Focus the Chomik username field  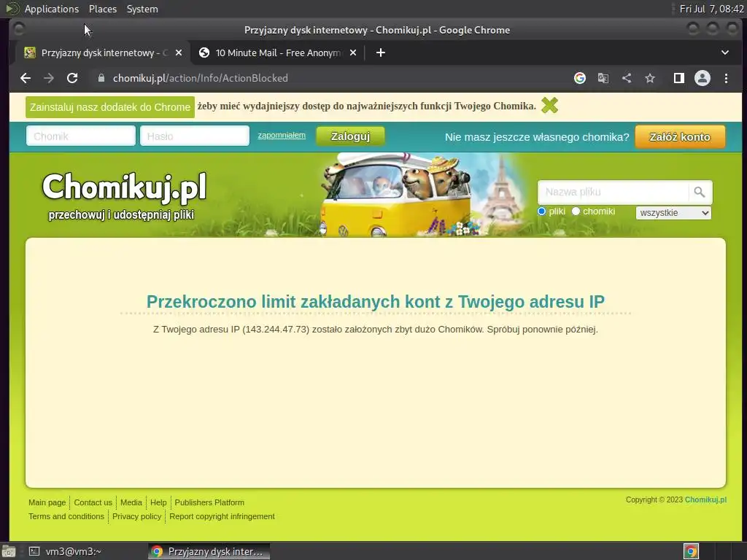click(81, 136)
